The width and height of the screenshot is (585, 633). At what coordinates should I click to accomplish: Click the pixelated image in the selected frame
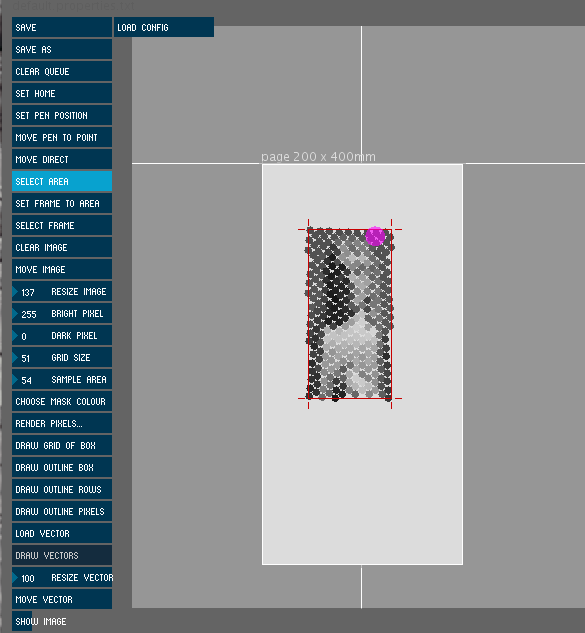(x=350, y=314)
